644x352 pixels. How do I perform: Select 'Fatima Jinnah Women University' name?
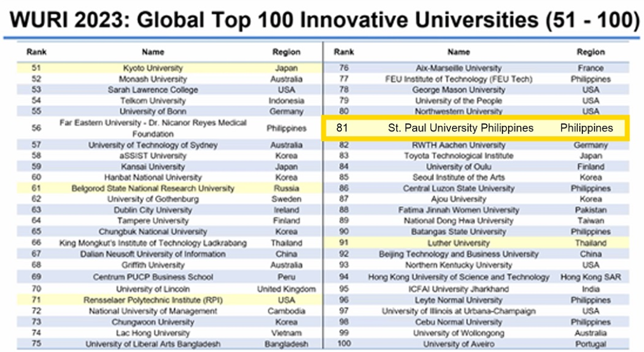click(x=459, y=210)
